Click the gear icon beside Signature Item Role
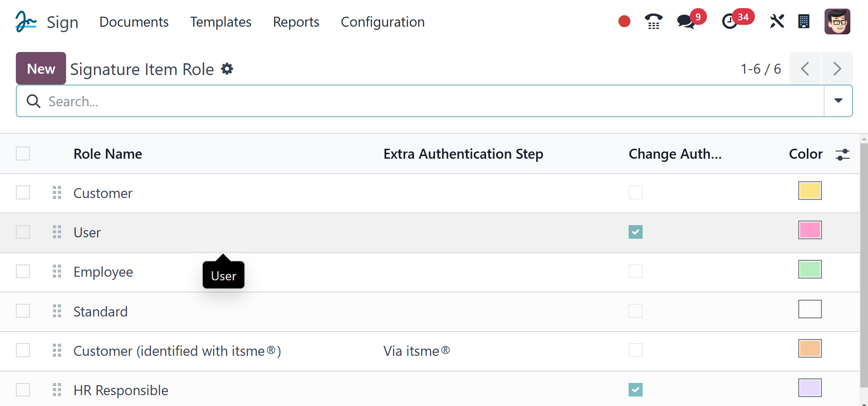 [227, 69]
